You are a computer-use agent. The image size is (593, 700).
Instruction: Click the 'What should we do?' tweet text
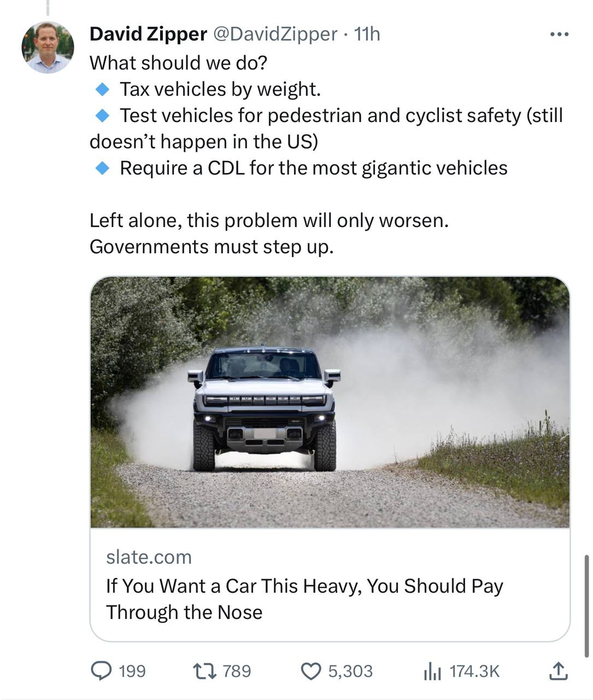[179, 63]
